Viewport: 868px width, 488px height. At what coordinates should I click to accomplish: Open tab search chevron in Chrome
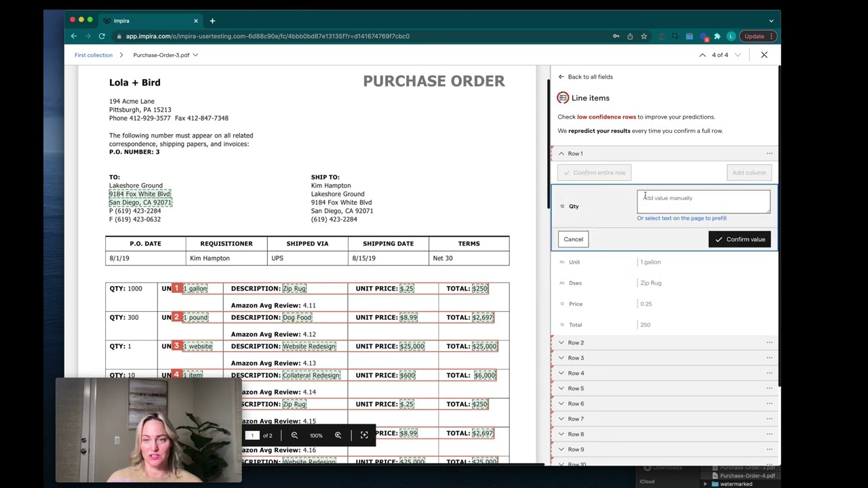(771, 20)
